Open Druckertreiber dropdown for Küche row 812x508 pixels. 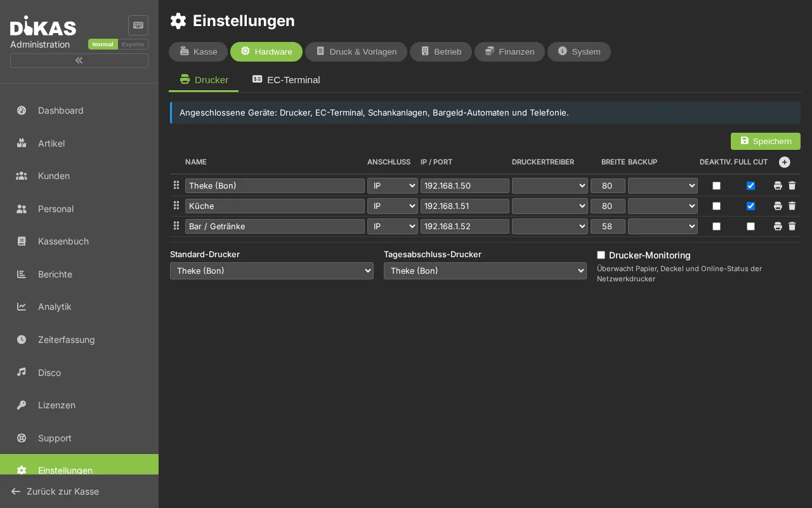point(550,206)
